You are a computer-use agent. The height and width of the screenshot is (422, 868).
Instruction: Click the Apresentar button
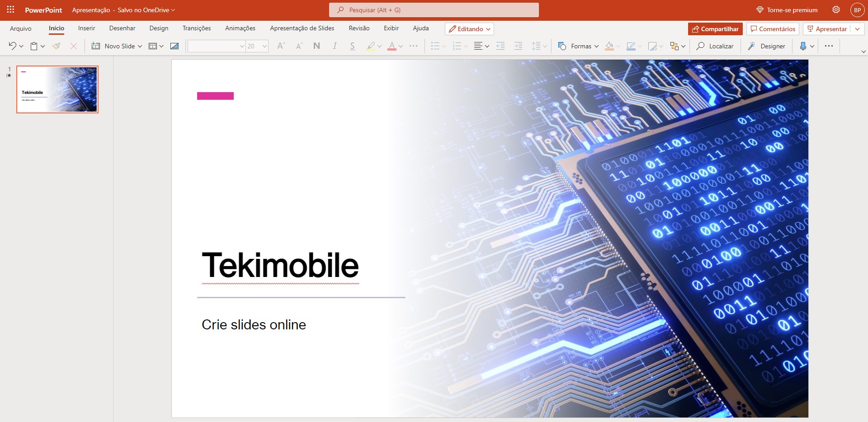[x=826, y=29]
